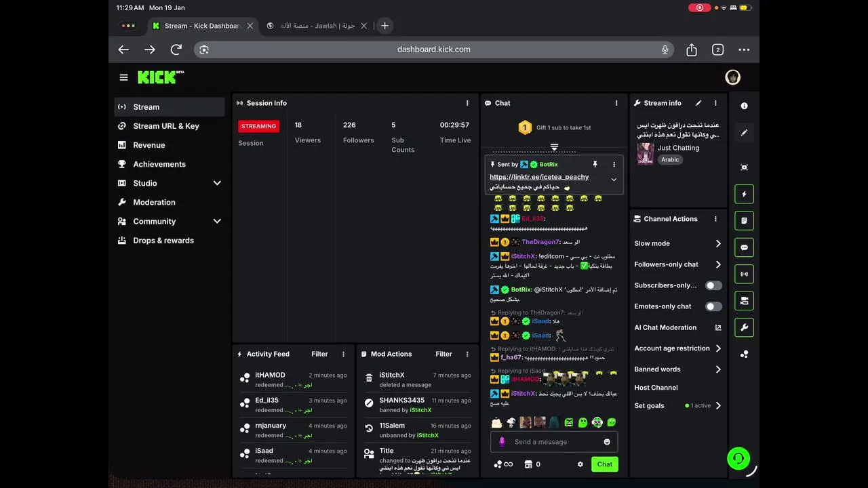This screenshot has height=488, width=868.
Task: Open the profile avatar in the top-right header
Action: coord(732,77)
